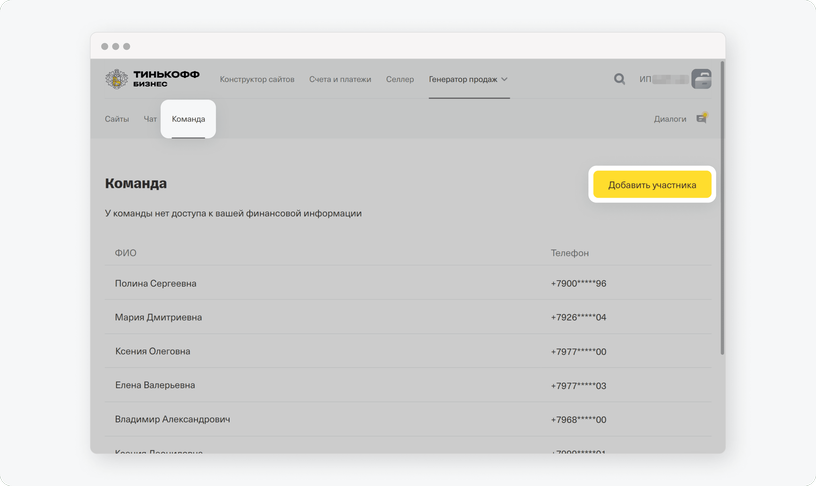The image size is (816, 486).
Task: Select the Команда tab
Action: coord(188,119)
